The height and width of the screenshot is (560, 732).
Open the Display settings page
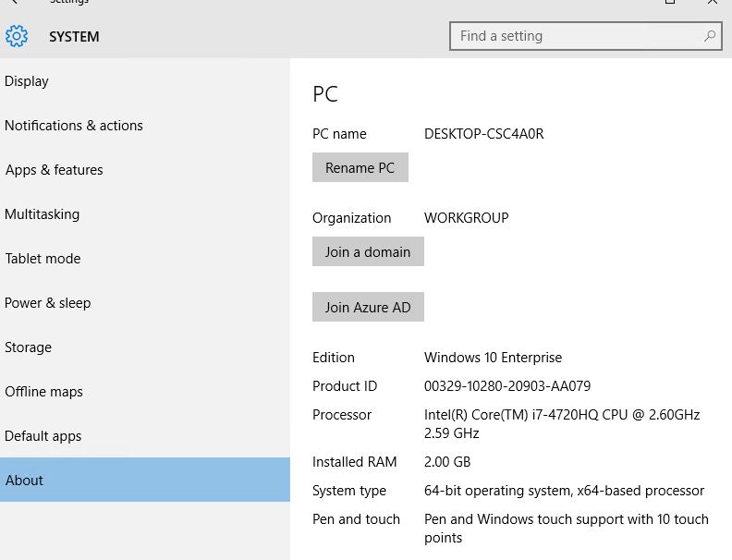(x=145, y=81)
